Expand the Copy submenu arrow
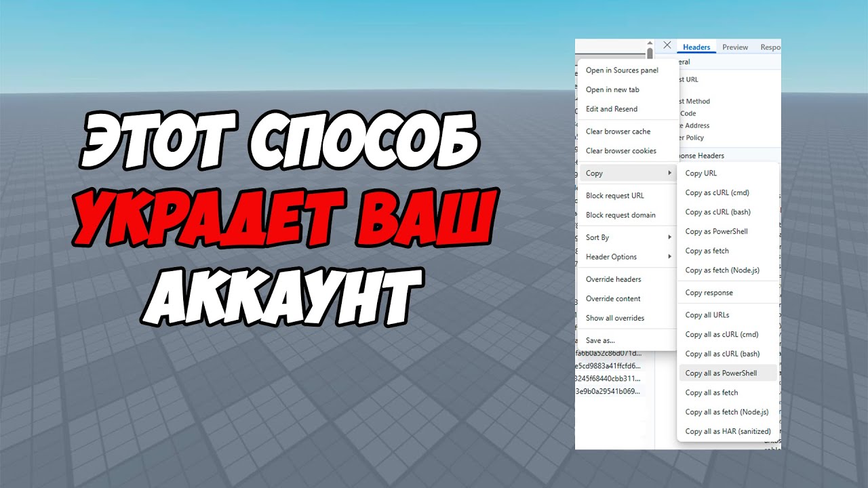The height and width of the screenshot is (488, 868). pos(669,174)
